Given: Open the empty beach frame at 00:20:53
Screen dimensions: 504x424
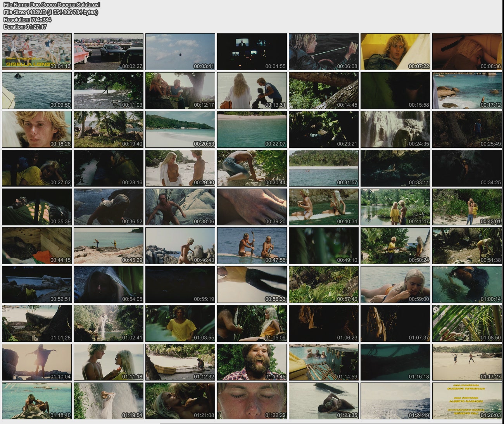Looking at the screenshot, I should pyautogui.click(x=180, y=129).
